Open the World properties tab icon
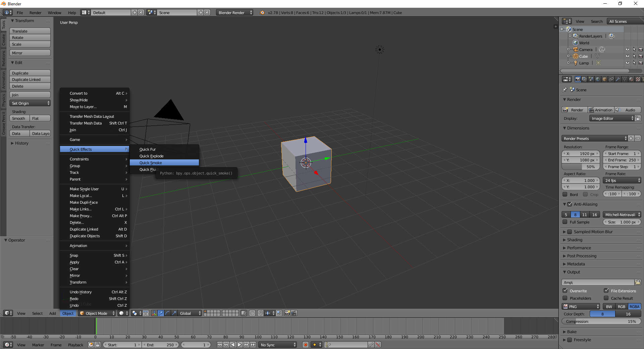 click(598, 79)
